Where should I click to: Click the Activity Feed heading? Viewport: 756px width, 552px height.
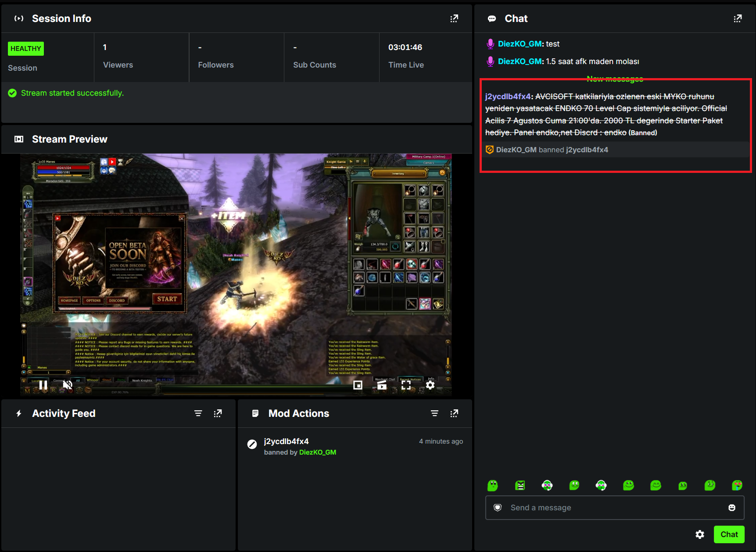tap(64, 413)
